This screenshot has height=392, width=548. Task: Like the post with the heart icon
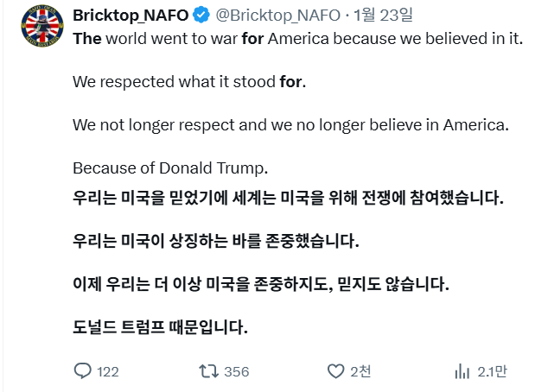(x=336, y=371)
